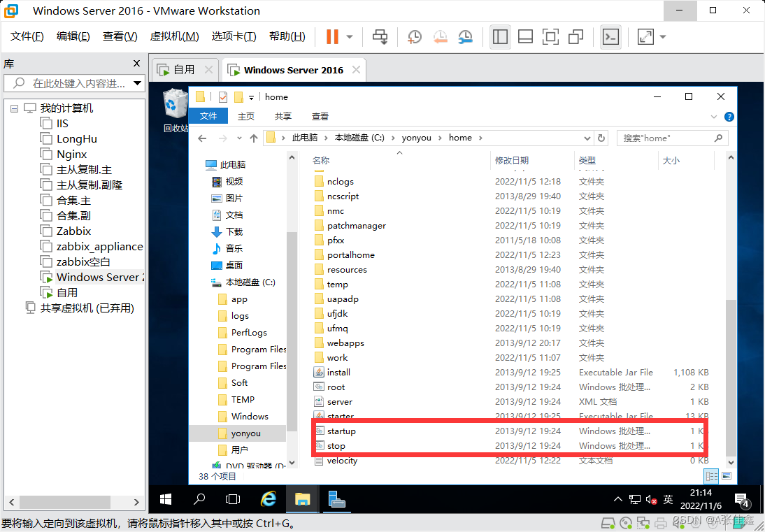Image resolution: width=765 pixels, height=532 pixels.
Task: Toggle the thumbnail bar view
Action: (x=525, y=36)
